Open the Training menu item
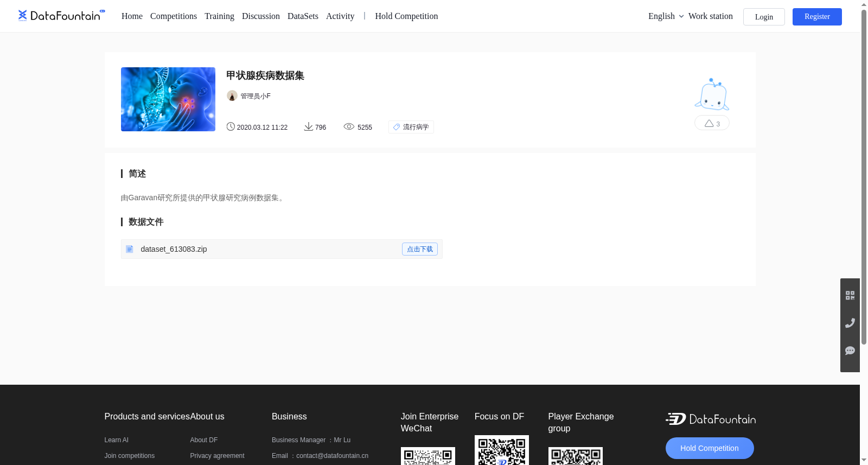The height and width of the screenshot is (465, 868). 219,16
